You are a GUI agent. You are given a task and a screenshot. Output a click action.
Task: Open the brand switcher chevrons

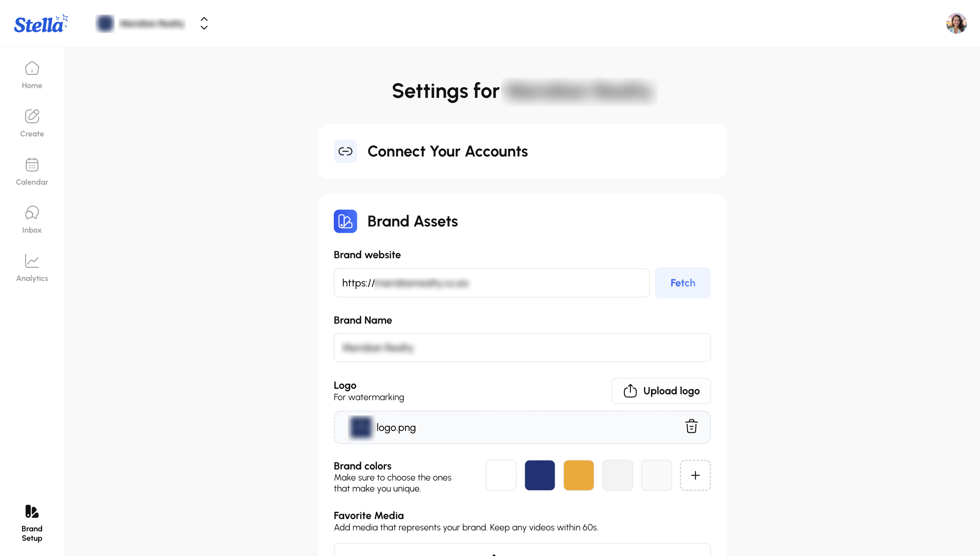pyautogui.click(x=204, y=24)
